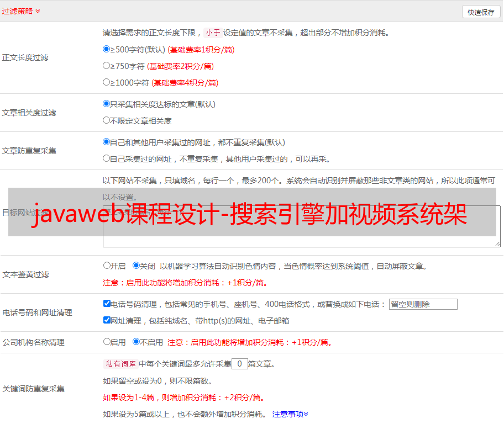Screen dimensions: 504x424
Task: Click the 关键词防重复采集 row label
Action: click(33, 389)
